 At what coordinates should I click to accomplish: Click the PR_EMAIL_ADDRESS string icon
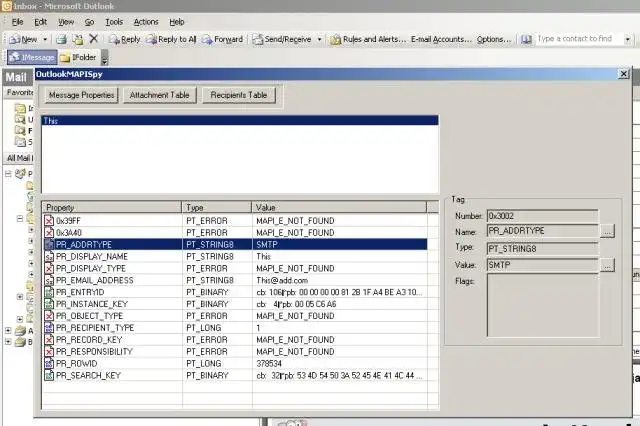[x=49, y=280]
